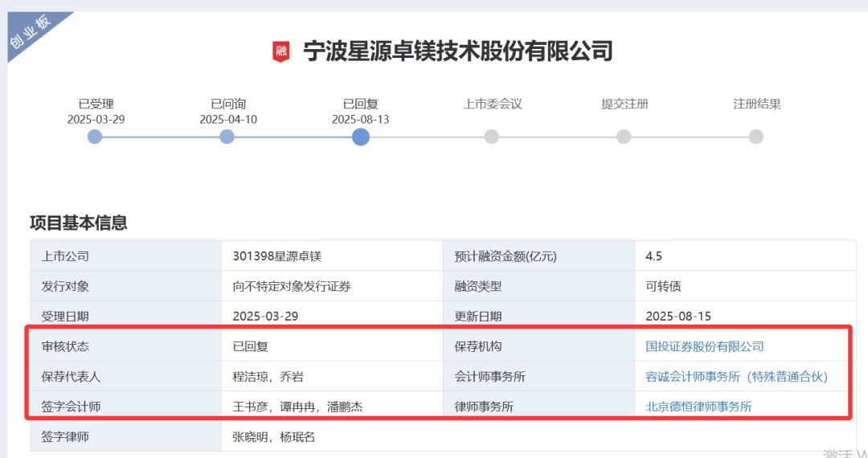Click the 律师事务所 label cell
The height and width of the screenshot is (458, 868).
(x=538, y=407)
